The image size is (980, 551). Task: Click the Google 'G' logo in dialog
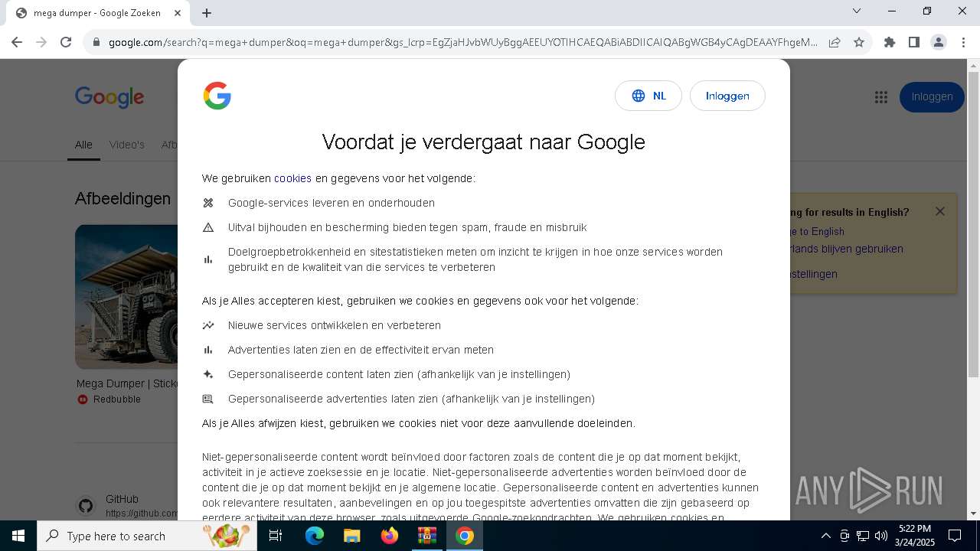[217, 96]
